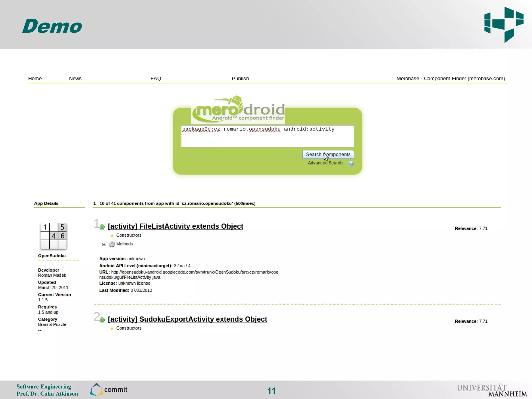This screenshot has height=399, width=532.
Task: Open the SudokuExportActivity extends Object result
Action: coord(187,319)
